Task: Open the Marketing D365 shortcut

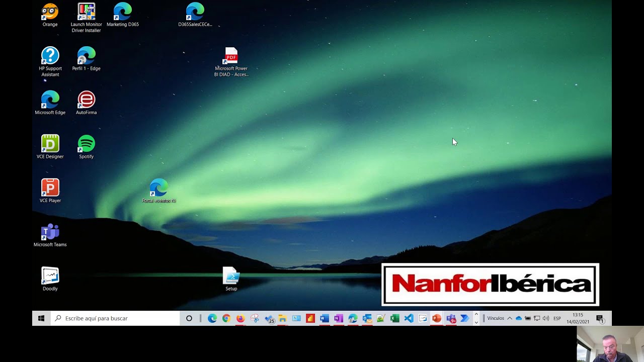Action: 123,15
